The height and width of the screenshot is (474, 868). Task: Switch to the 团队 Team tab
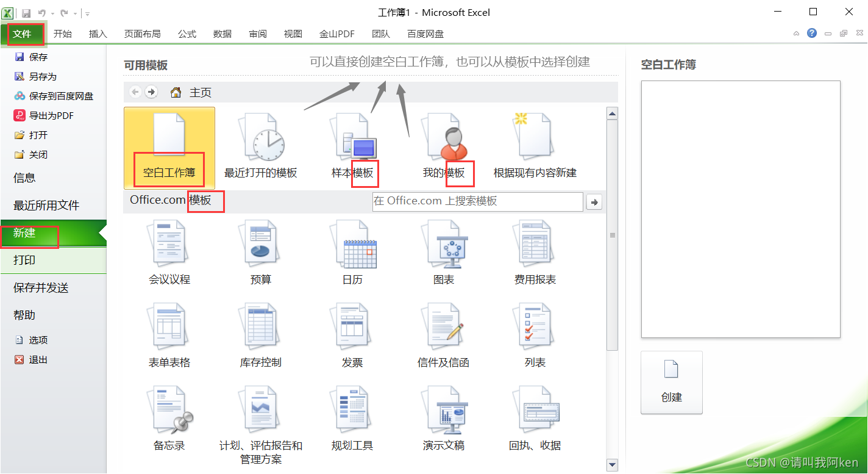point(381,34)
